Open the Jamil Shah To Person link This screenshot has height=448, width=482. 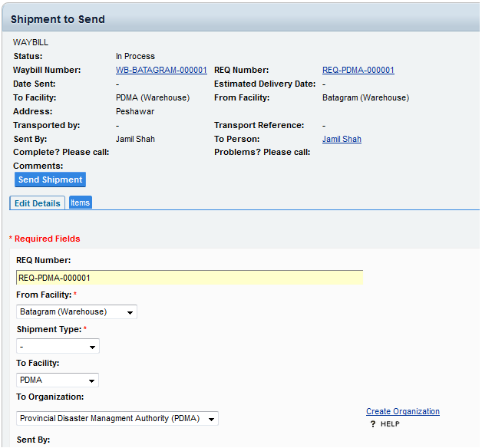(x=342, y=140)
